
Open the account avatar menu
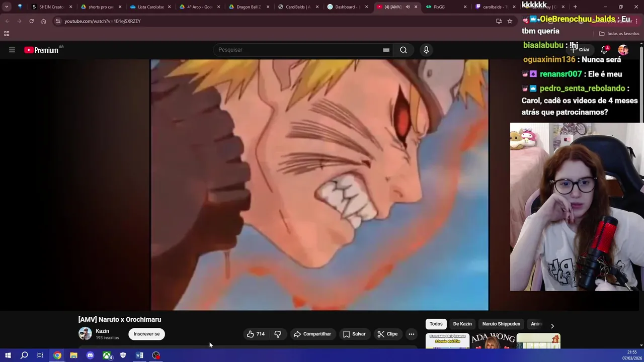[623, 50]
